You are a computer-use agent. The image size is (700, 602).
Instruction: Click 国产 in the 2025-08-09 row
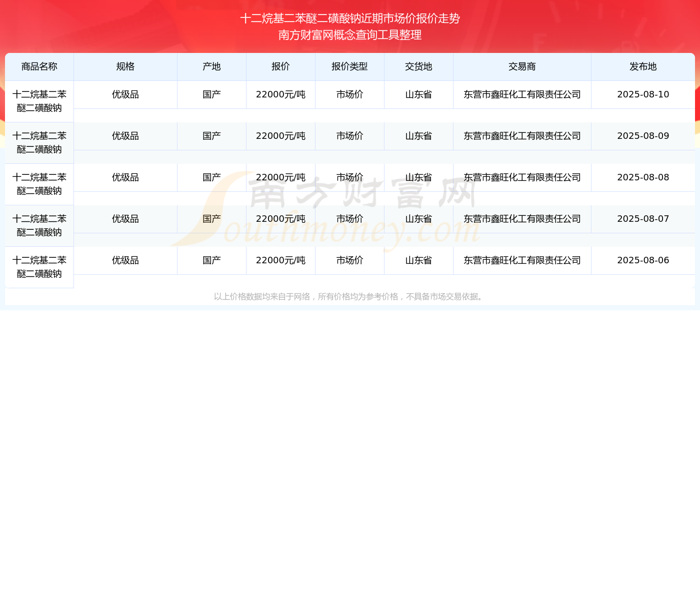point(212,136)
